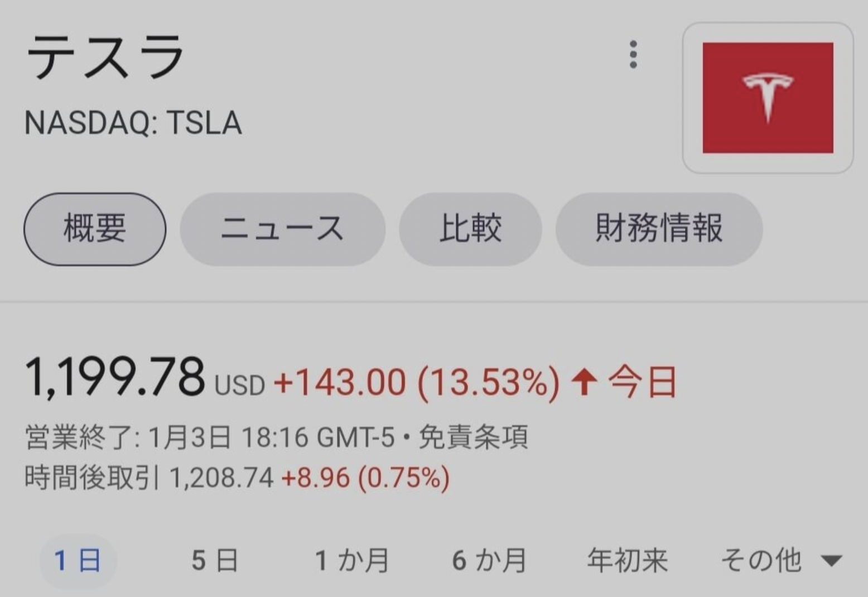Click the NASDAQ: TSLA ticker label
Viewport: 868px width, 597px height.
133,123
